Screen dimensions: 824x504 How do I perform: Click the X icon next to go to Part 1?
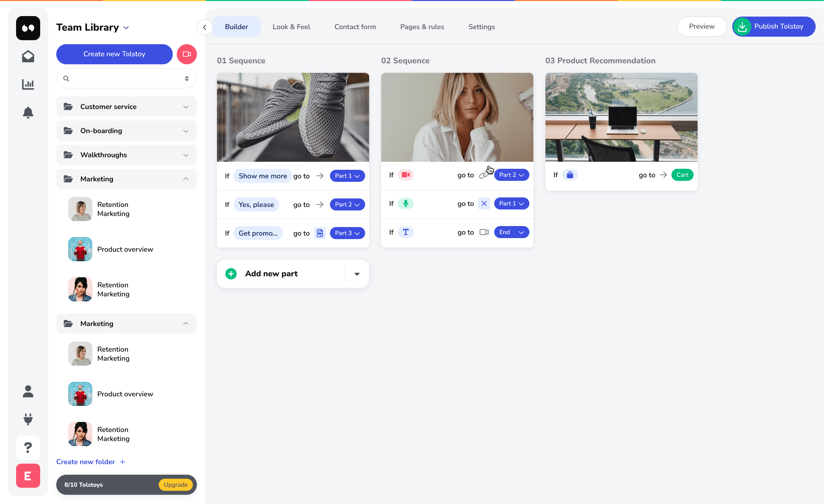(x=484, y=203)
